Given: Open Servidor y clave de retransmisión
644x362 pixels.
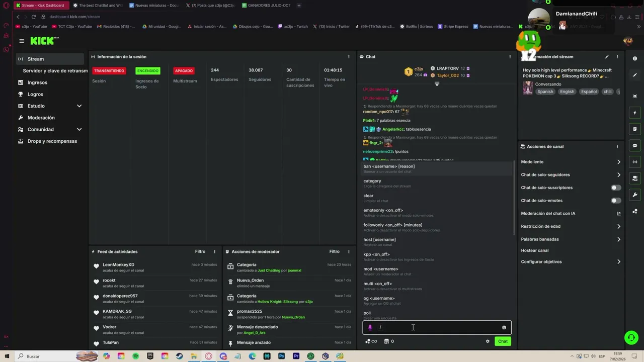Looking at the screenshot, I should point(55,71).
